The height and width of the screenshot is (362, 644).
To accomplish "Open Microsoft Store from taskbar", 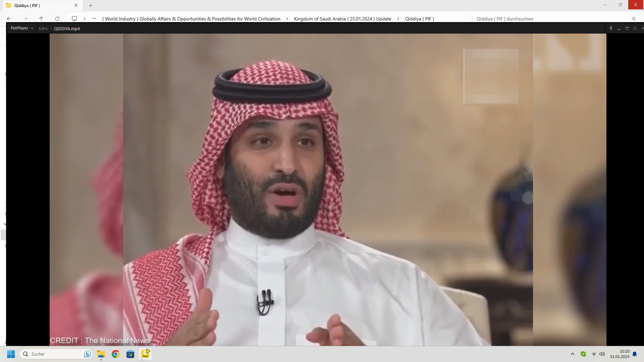I will [x=130, y=354].
